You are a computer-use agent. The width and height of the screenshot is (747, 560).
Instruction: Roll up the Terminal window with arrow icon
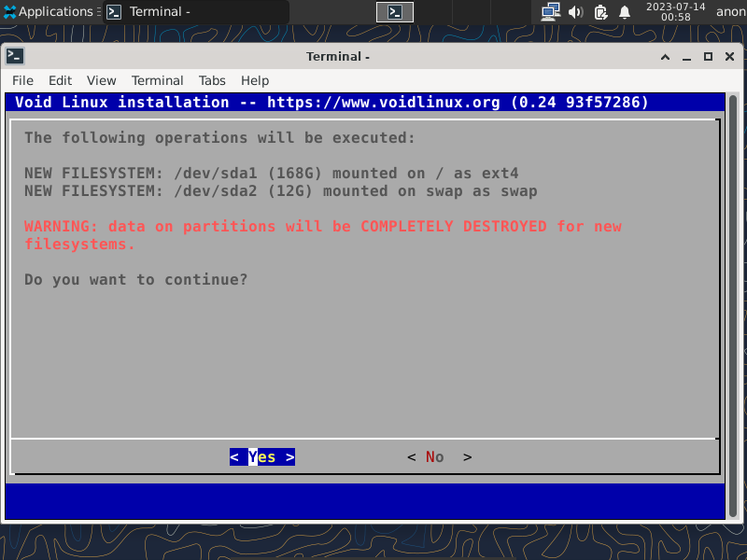(x=665, y=57)
